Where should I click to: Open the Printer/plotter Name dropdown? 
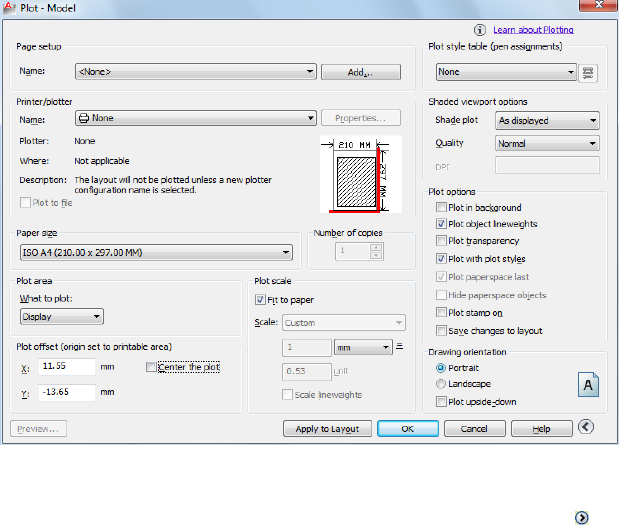[196, 118]
